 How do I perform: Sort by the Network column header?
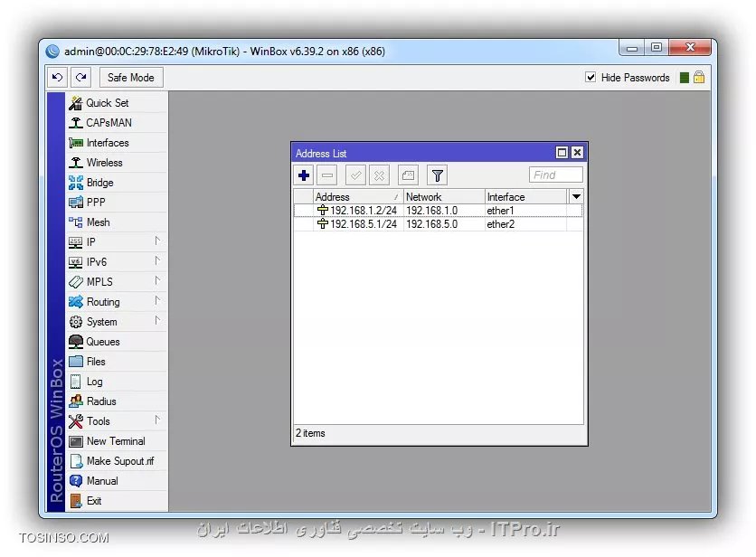click(x=442, y=196)
